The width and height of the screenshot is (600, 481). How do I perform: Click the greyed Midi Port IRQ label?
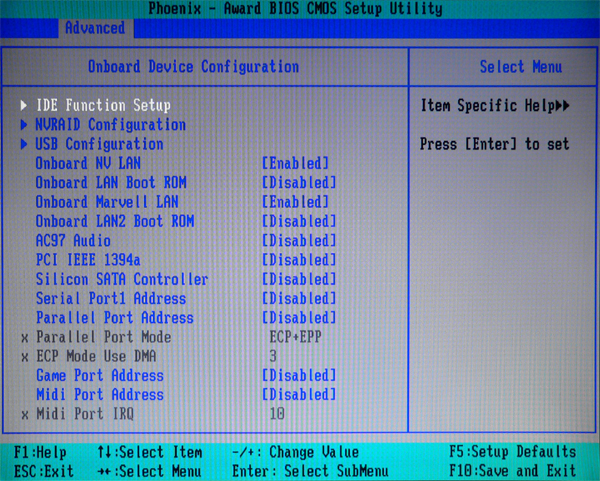tap(85, 414)
